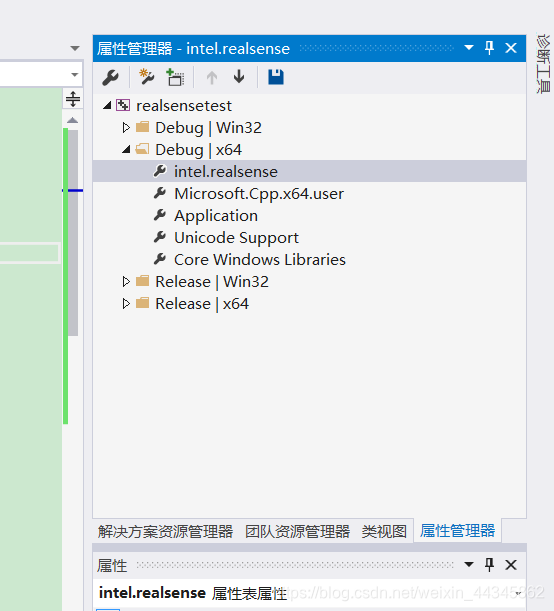Image resolution: width=554 pixels, height=611 pixels.
Task: Click the realsensetest project icon
Action: pyautogui.click(x=123, y=105)
